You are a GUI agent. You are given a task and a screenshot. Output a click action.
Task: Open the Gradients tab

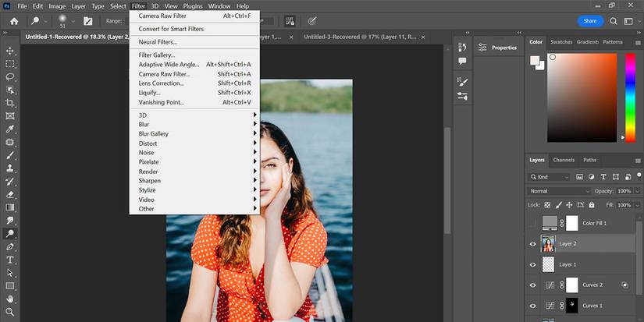coord(587,42)
